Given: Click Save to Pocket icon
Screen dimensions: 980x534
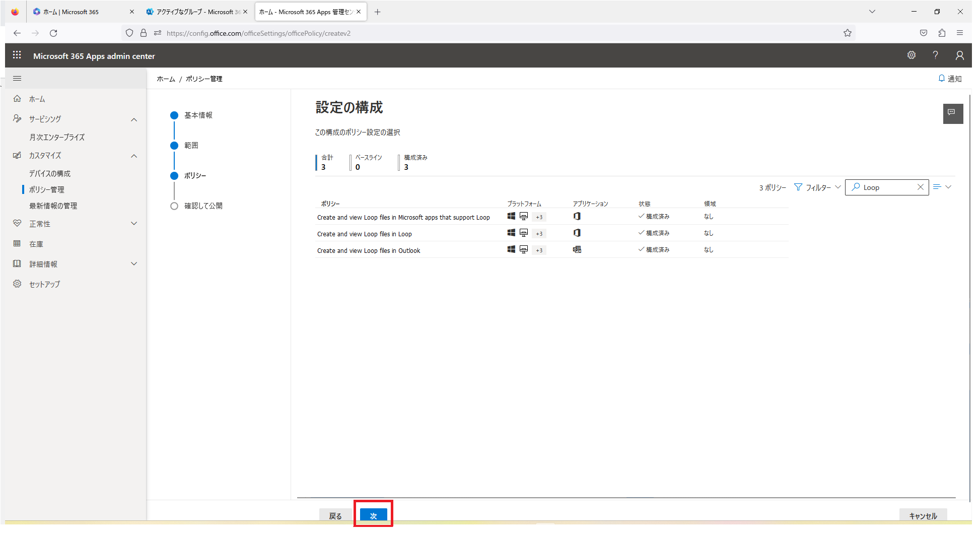Looking at the screenshot, I should coord(924,33).
